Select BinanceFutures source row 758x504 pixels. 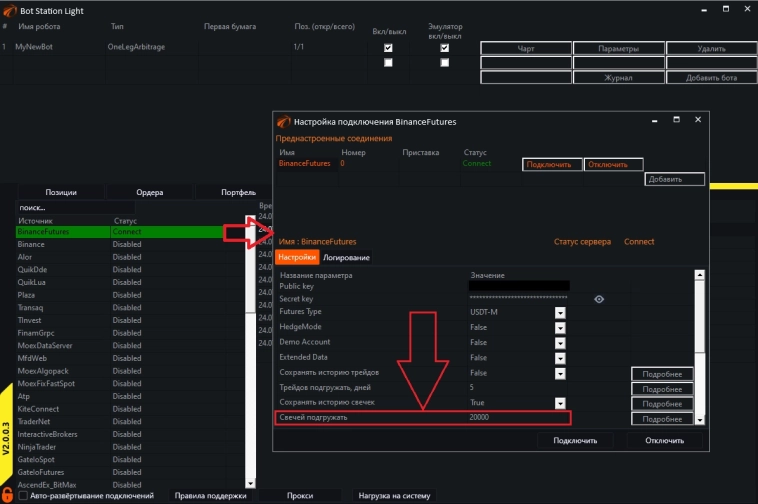pyautogui.click(x=119, y=231)
